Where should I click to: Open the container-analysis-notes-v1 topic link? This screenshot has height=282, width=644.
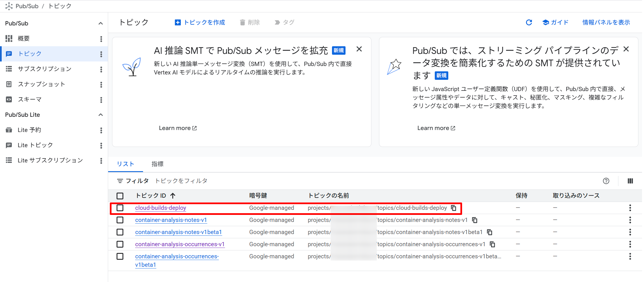point(171,220)
